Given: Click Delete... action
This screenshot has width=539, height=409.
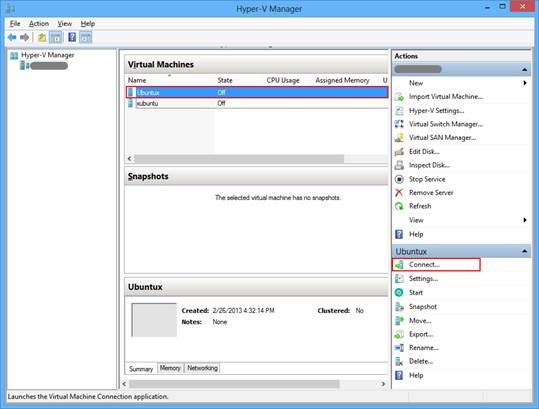Looking at the screenshot, I should pos(421,361).
